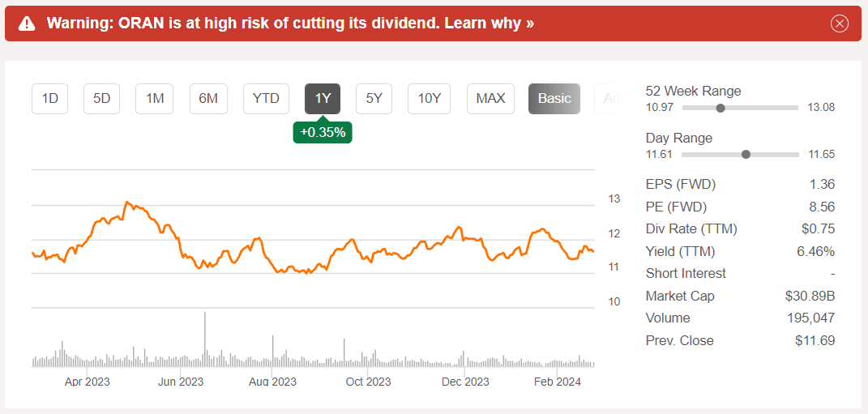Switch chart to 1M range

155,99
